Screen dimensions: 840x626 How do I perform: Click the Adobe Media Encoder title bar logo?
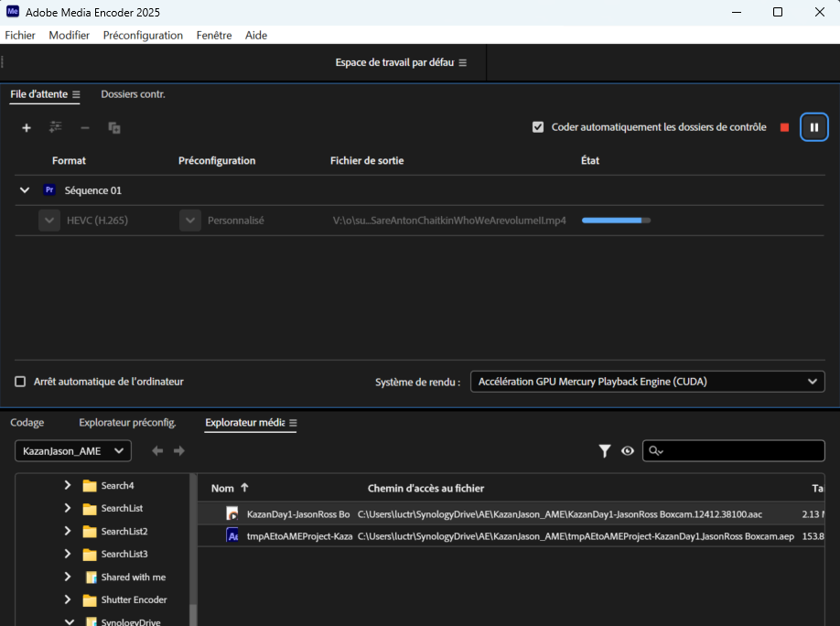[x=13, y=11]
